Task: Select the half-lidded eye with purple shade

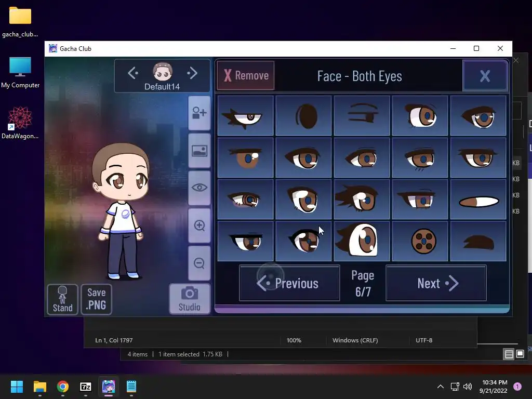Action: pyautogui.click(x=420, y=199)
